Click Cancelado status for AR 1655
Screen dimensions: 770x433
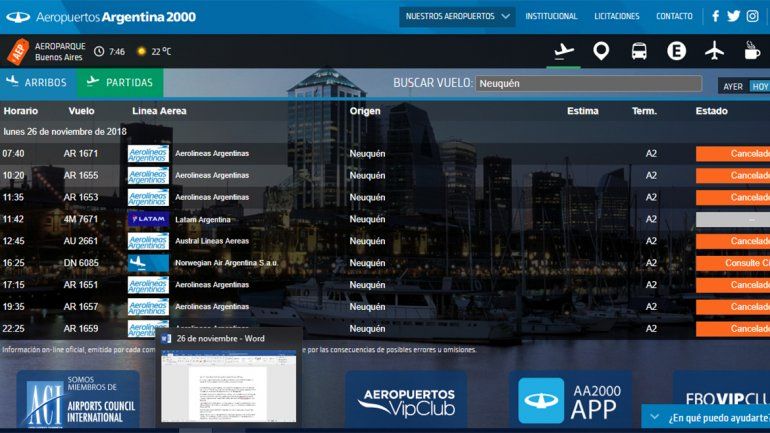click(733, 175)
